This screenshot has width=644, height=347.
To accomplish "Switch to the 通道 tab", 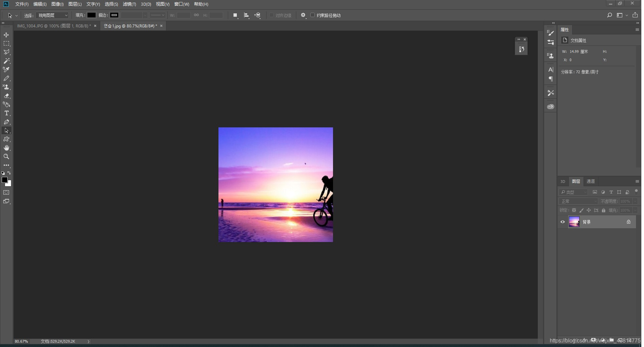I will [x=591, y=182].
